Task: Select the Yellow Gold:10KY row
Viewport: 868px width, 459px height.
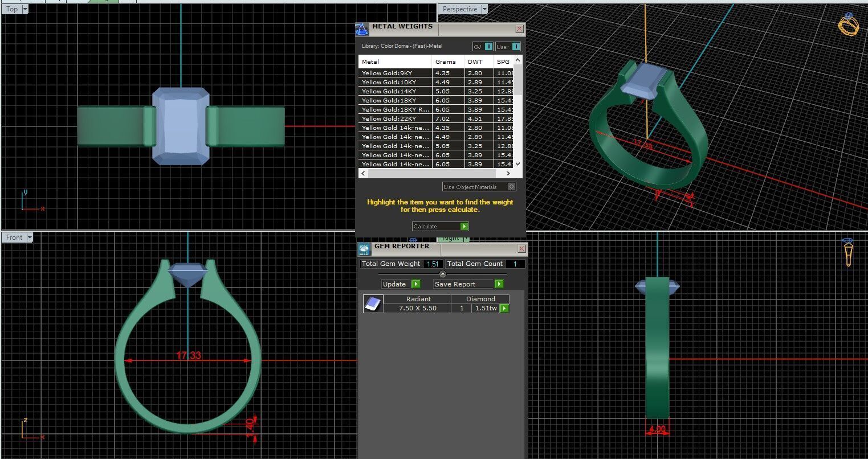Action: pyautogui.click(x=436, y=82)
